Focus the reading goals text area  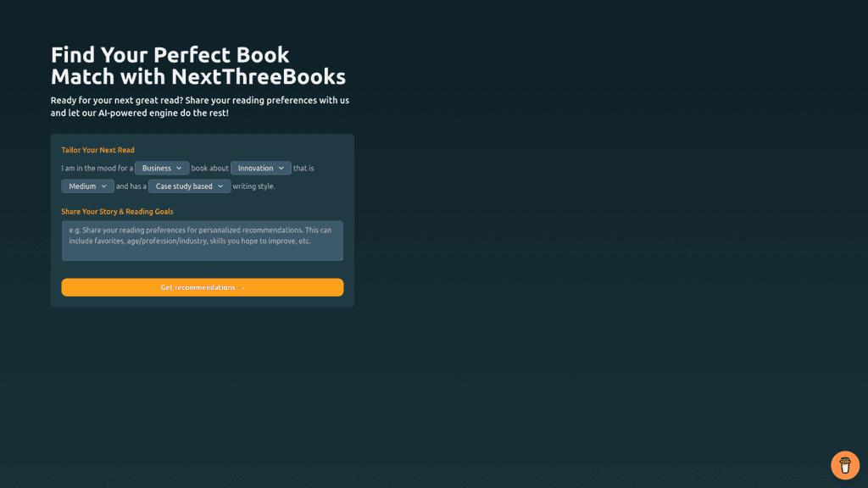tap(203, 241)
